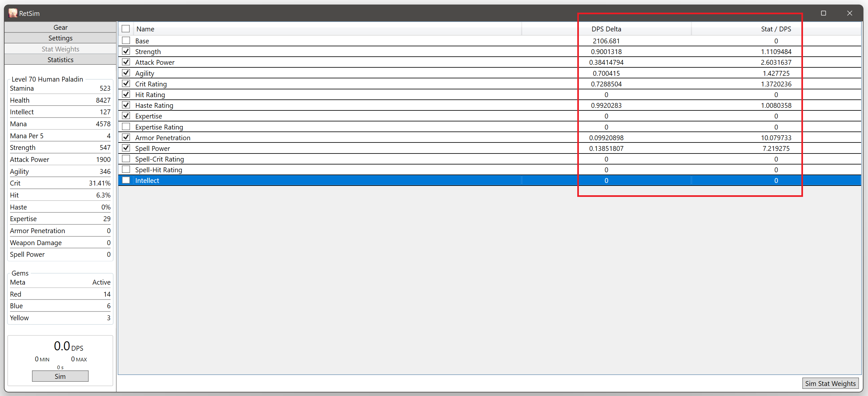Open the Gear tab

[x=60, y=27]
